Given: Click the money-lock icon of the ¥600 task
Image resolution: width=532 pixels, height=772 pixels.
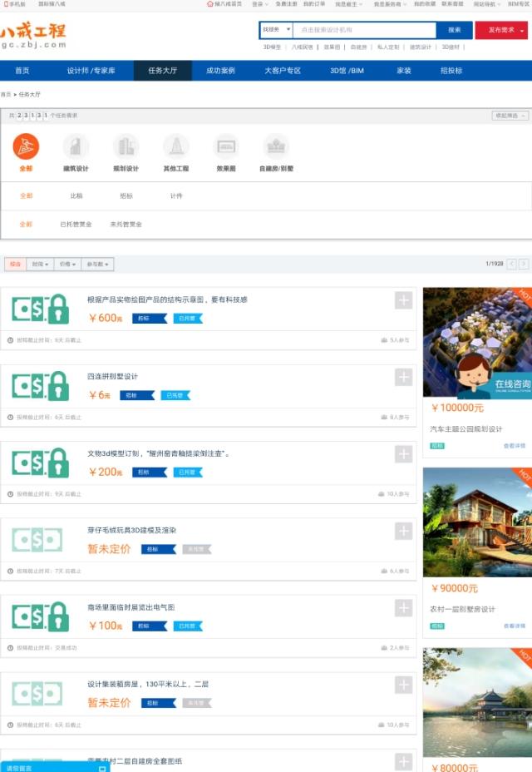Looking at the screenshot, I should [41, 309].
